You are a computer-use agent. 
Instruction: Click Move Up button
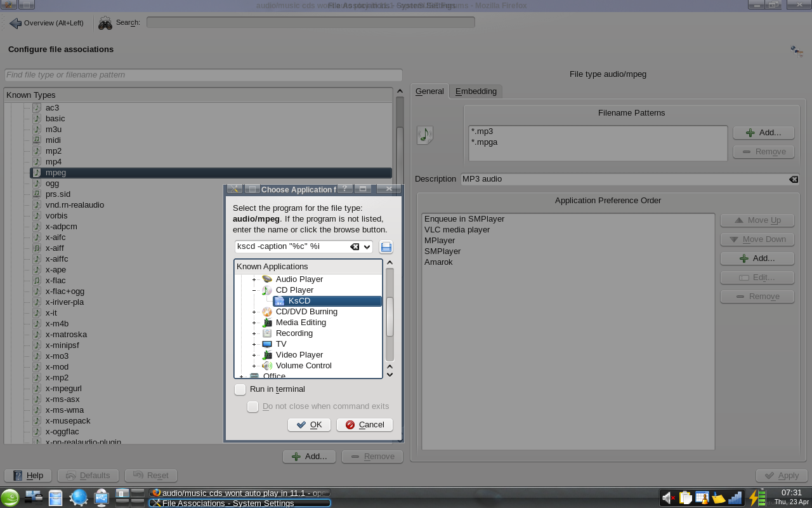click(x=757, y=220)
